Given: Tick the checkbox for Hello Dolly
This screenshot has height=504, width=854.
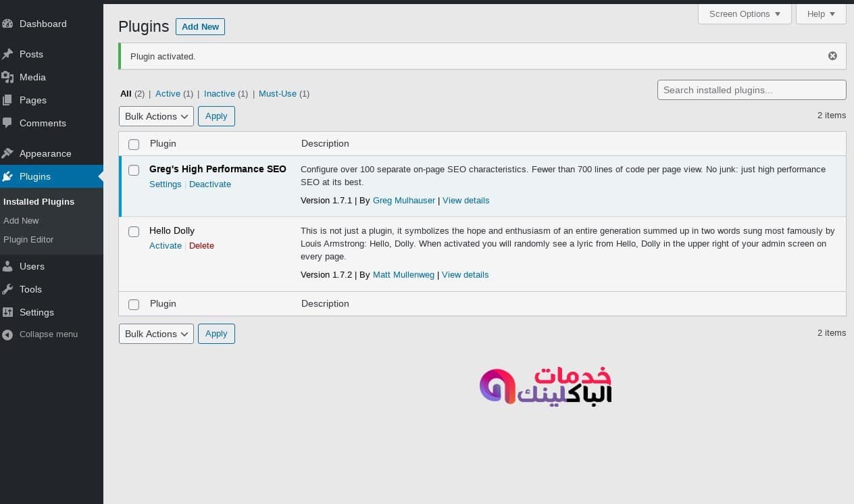Looking at the screenshot, I should pos(133,232).
